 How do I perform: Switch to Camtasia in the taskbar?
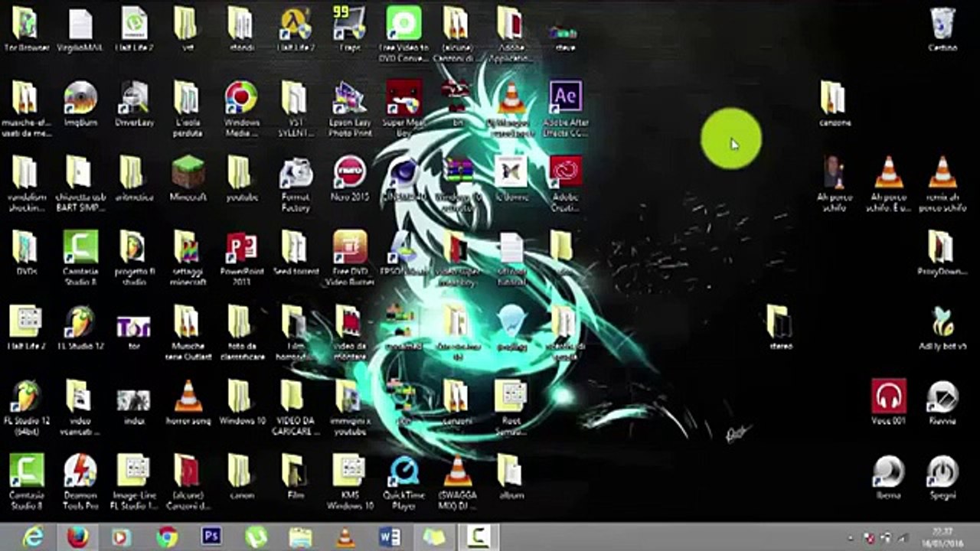pyautogui.click(x=479, y=537)
